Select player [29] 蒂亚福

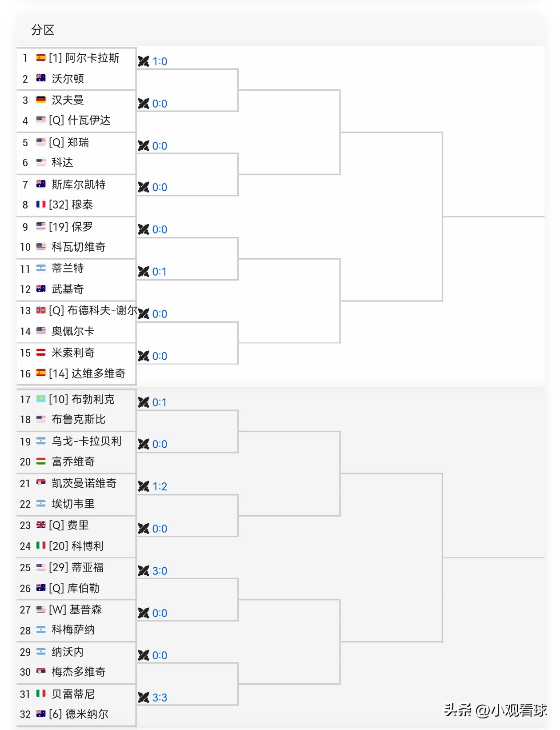tap(76, 567)
